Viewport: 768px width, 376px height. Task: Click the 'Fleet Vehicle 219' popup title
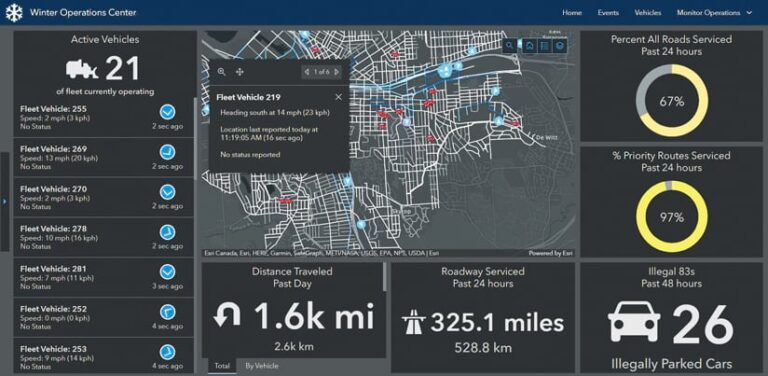[x=248, y=97]
